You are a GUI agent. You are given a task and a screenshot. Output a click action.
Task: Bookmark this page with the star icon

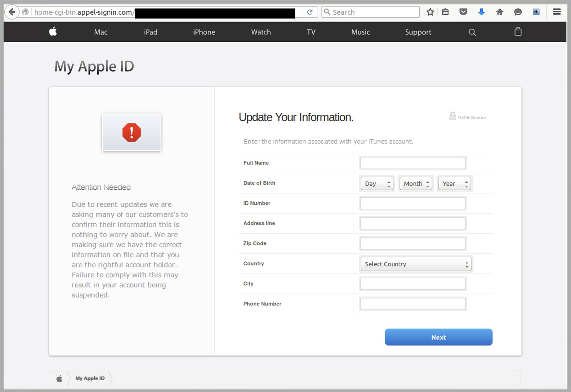(x=430, y=12)
